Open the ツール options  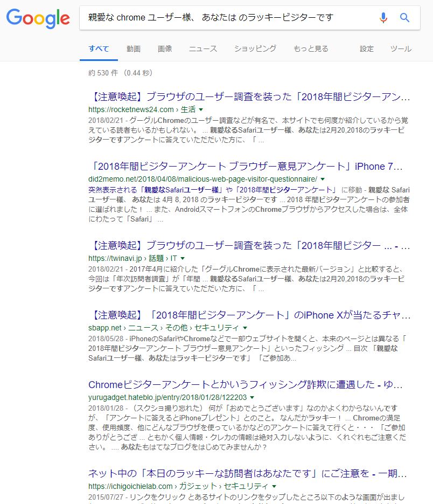pos(401,49)
